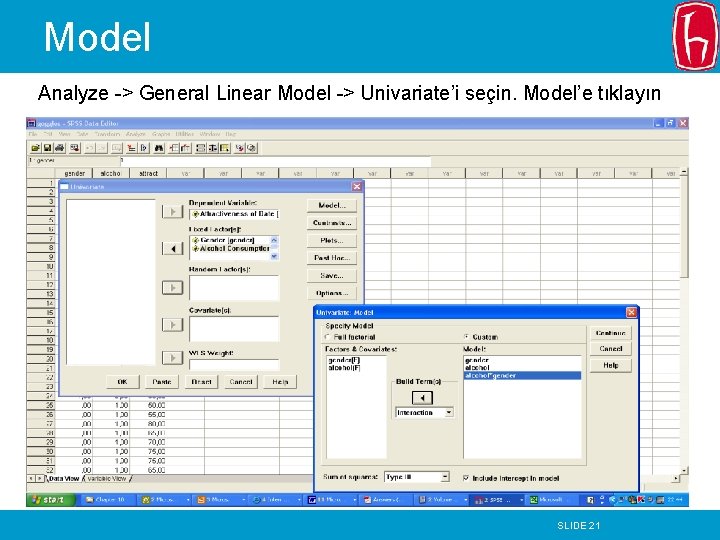The height and width of the screenshot is (540, 720).
Task: Select alcohol(F) in Factors & Covariates list
Action: [344, 368]
